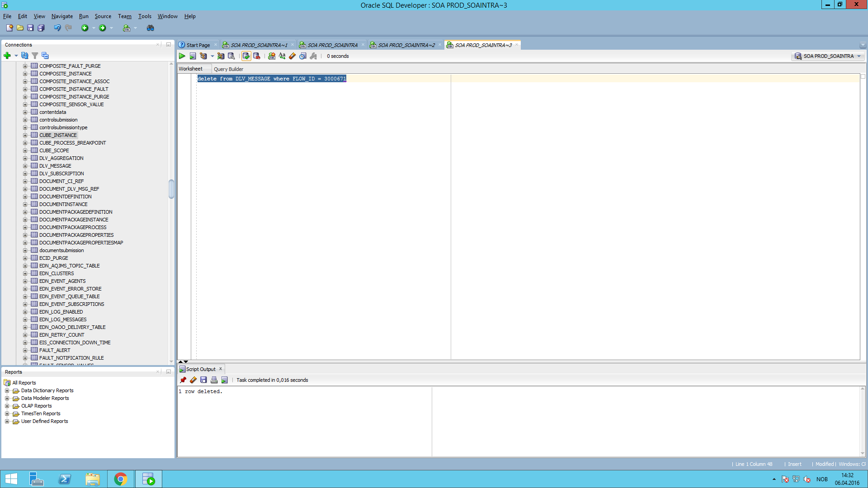Close the SOA PROD_SOAINTRA~3 tab
868x488 pixels.
click(517, 45)
